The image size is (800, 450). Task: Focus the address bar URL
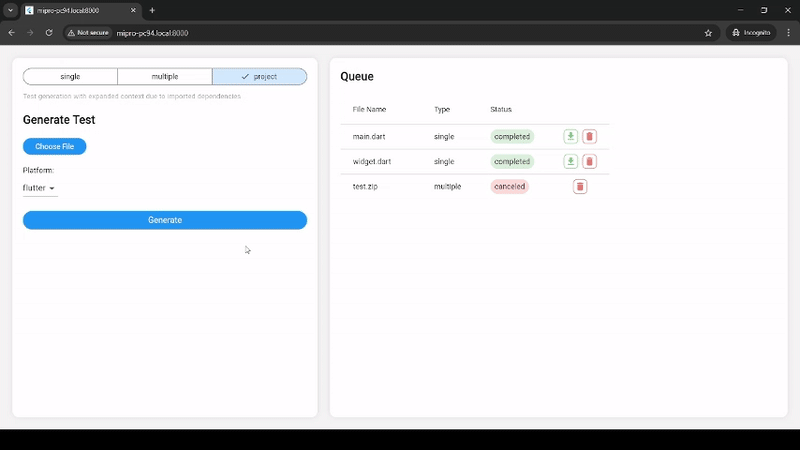(152, 33)
